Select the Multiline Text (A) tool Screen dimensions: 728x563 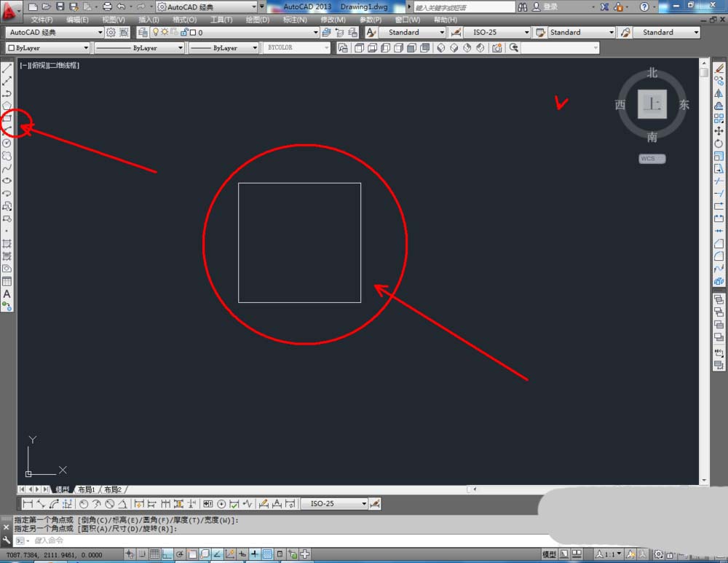[x=7, y=294]
